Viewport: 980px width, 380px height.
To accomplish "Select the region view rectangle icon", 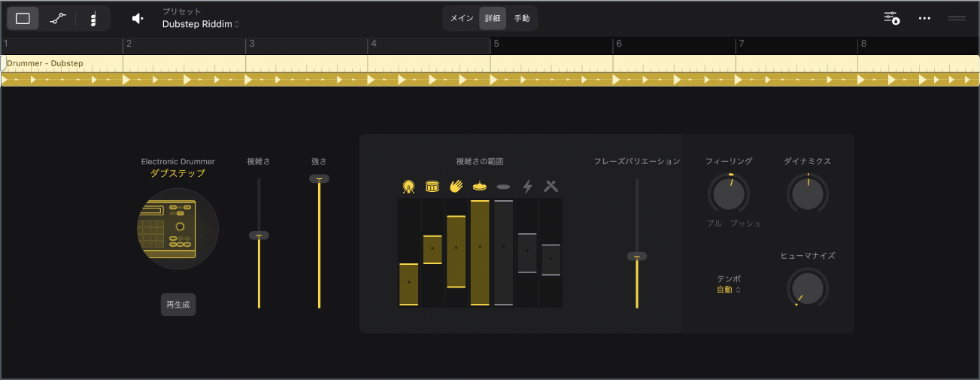I will tap(23, 19).
